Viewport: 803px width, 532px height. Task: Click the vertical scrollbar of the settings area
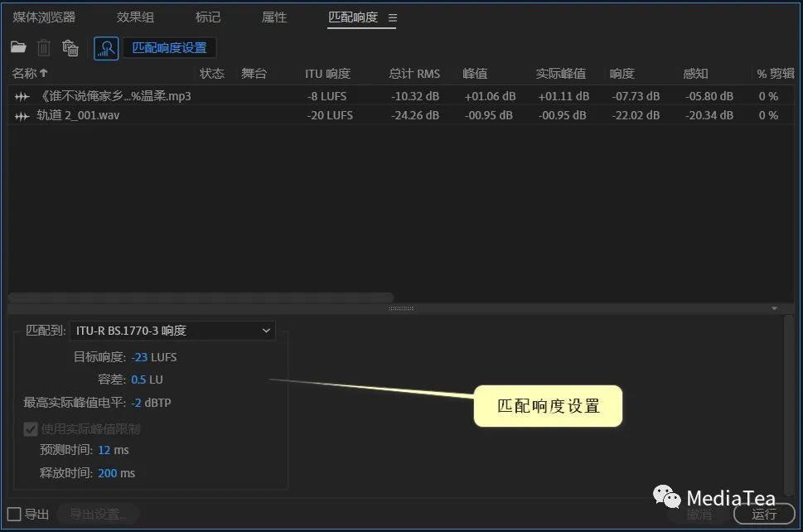point(788,404)
